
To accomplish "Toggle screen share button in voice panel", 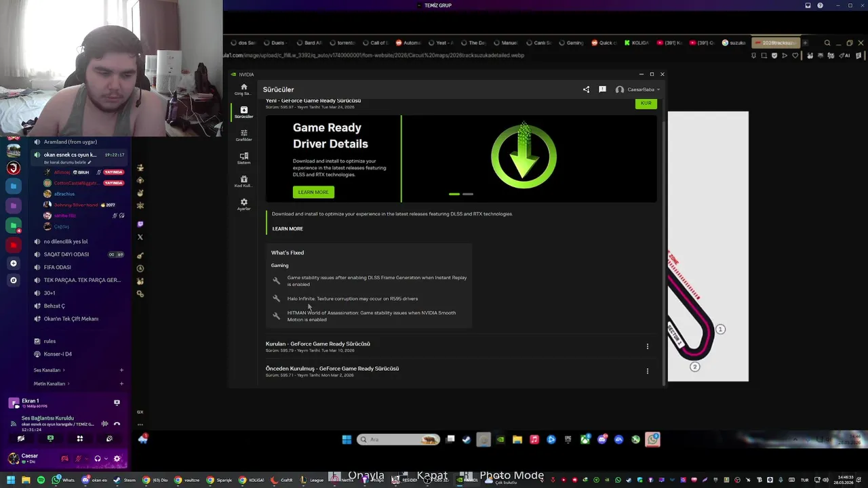I will tap(50, 439).
